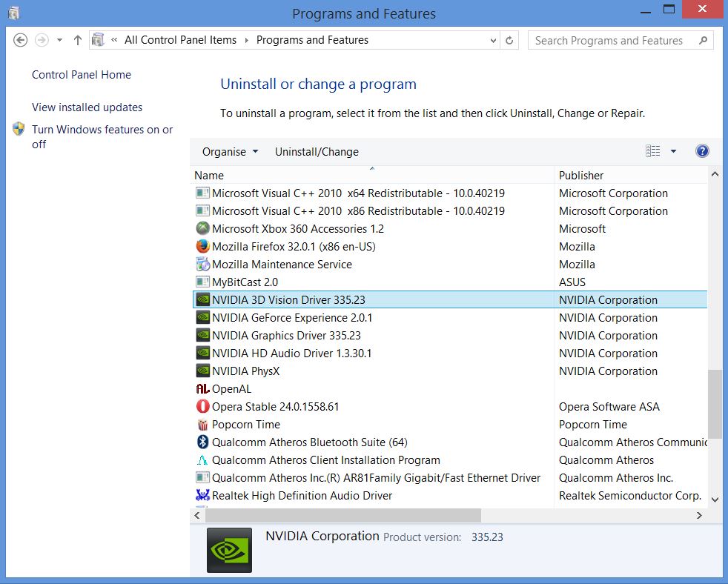Sort by the Publisher column header
This screenshot has height=584, width=728.
630,176
